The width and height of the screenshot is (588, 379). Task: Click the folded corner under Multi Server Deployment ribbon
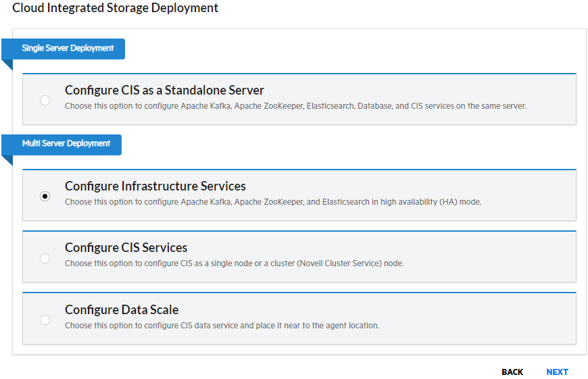coord(6,159)
